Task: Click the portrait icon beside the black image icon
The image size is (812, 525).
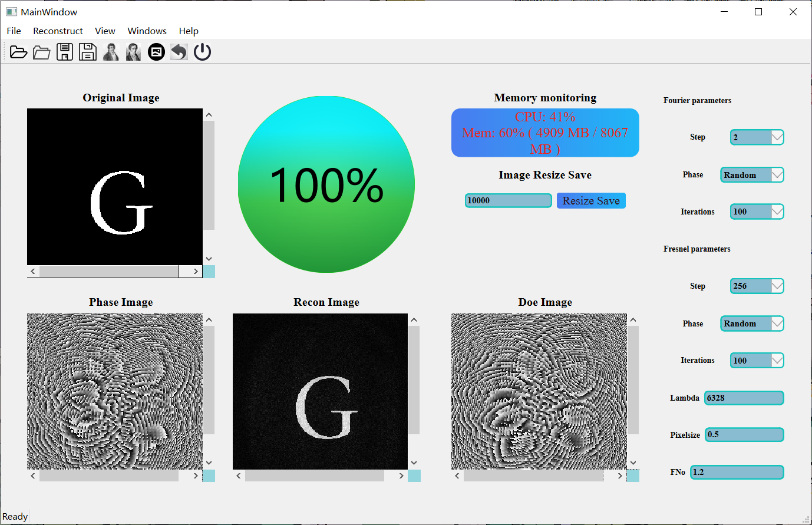Action: coord(134,52)
